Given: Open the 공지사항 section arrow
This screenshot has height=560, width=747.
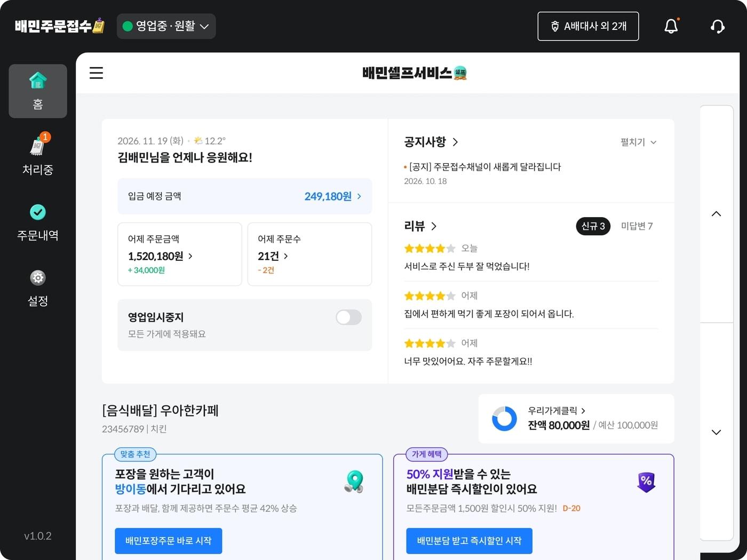Looking at the screenshot, I should pos(455,142).
